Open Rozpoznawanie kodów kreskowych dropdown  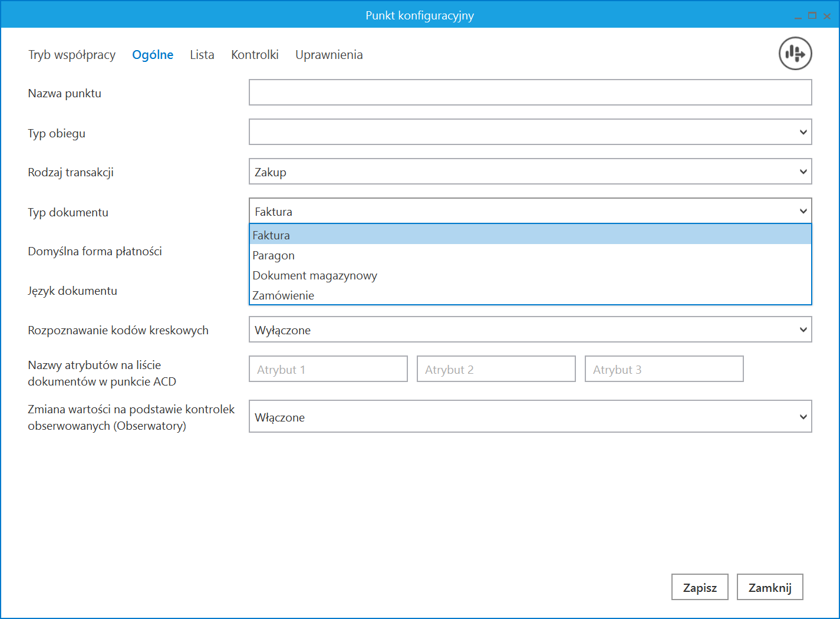530,330
